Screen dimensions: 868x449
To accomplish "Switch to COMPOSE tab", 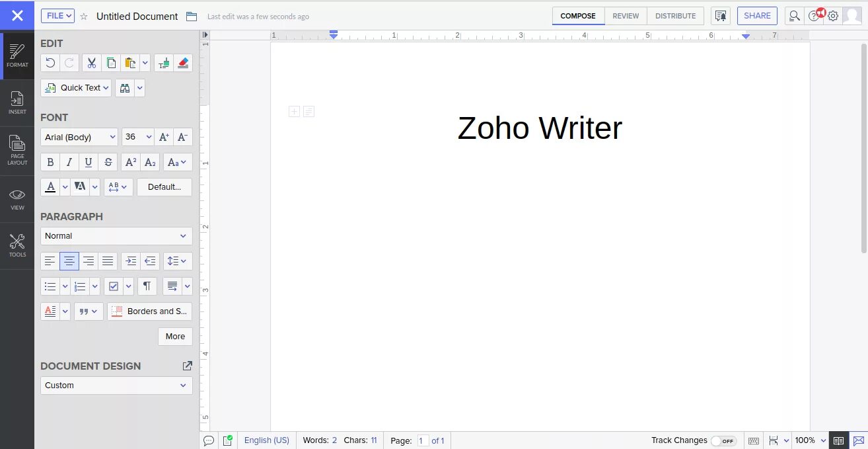I will (x=578, y=16).
